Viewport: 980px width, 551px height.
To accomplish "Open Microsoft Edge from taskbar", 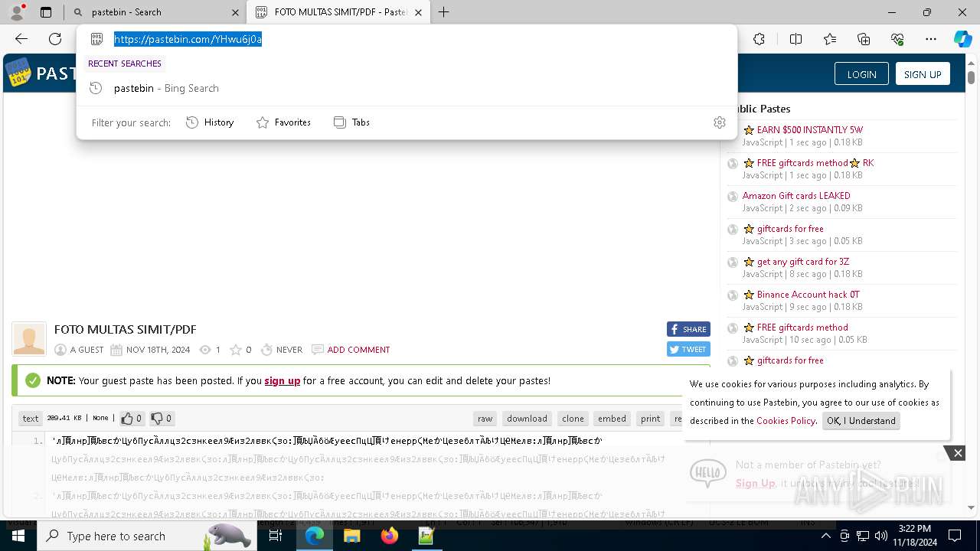I will tap(315, 536).
